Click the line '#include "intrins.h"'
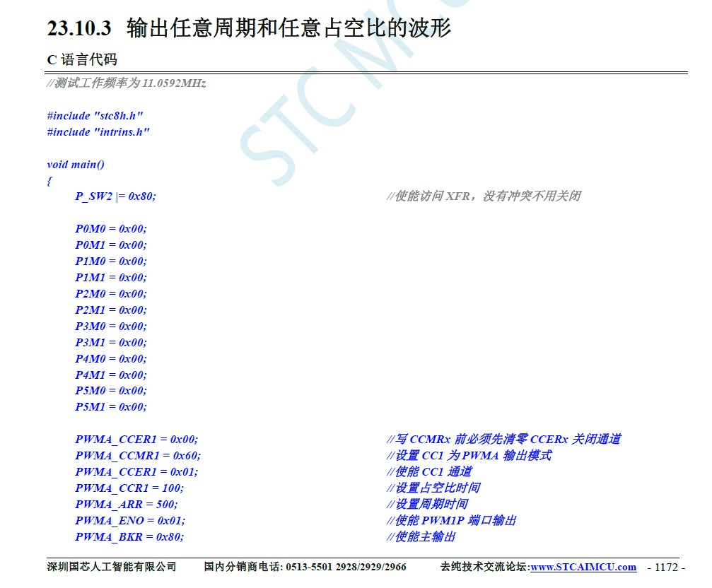 click(x=98, y=132)
